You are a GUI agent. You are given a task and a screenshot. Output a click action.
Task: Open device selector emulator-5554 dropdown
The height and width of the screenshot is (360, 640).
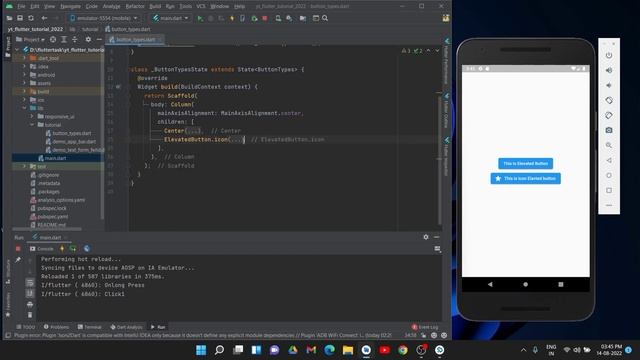tap(104, 18)
